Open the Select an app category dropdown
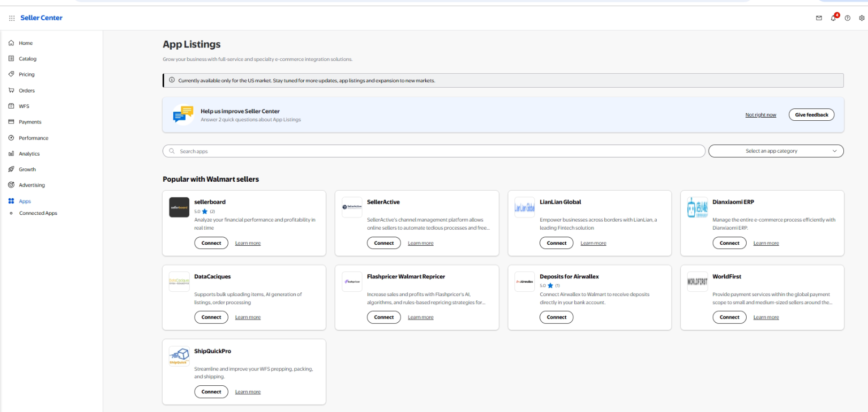The height and width of the screenshot is (412, 868). 776,151
